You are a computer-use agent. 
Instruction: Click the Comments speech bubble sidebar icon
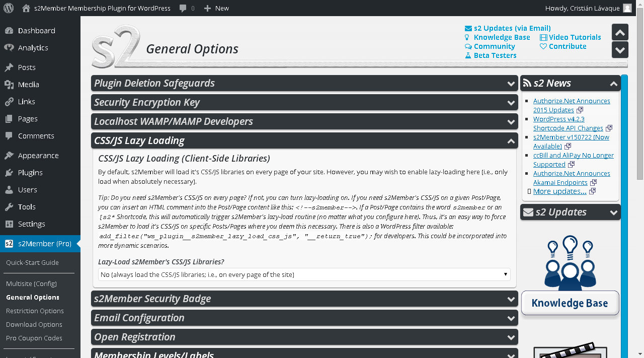tap(9, 136)
